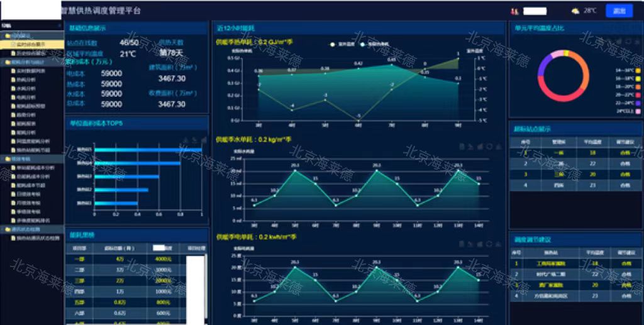This screenshot has height=325, width=644.
Task: Switch TOP5 cost chart to line type icon
Action: 195,140
